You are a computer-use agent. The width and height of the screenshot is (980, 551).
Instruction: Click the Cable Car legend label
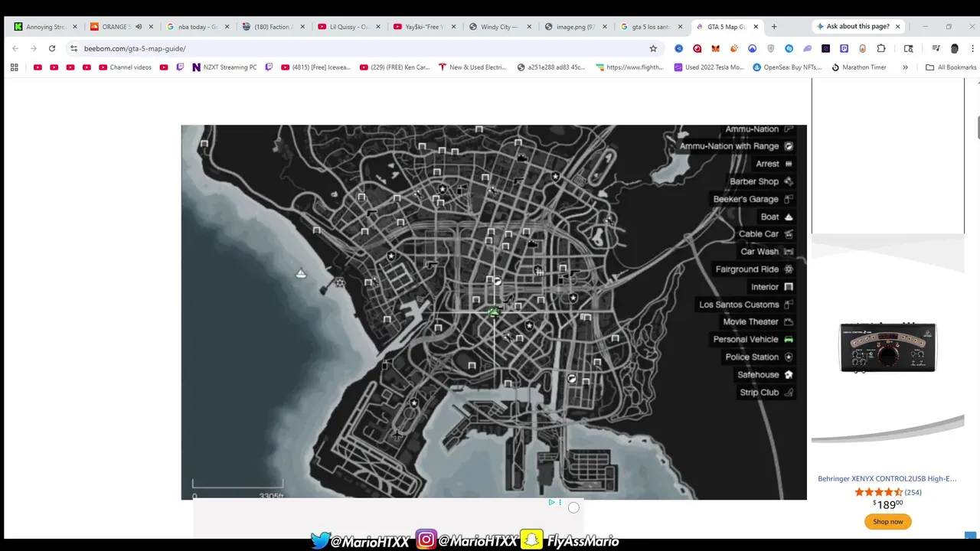point(759,234)
